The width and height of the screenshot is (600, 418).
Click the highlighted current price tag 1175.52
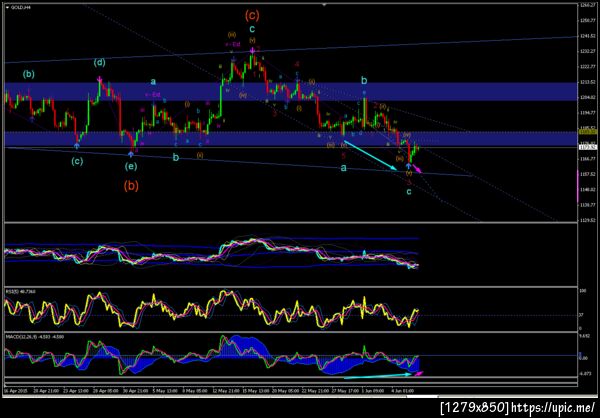click(x=588, y=147)
